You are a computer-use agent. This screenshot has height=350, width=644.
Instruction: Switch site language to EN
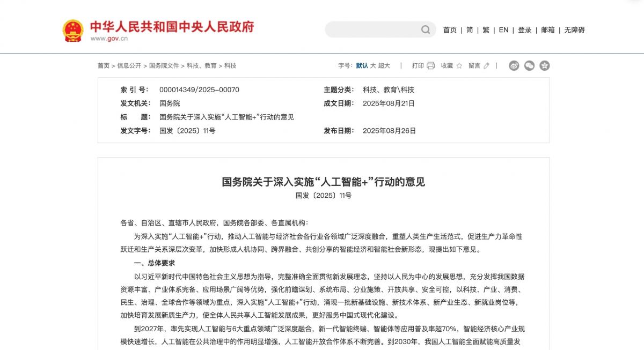point(503,30)
